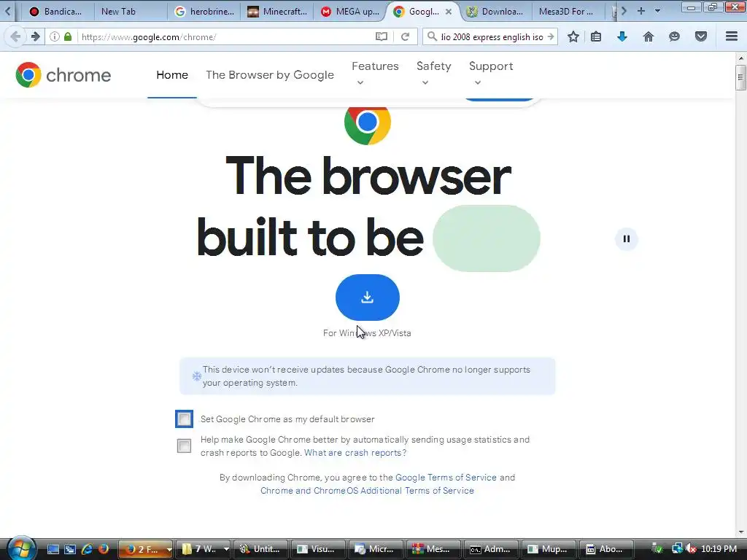Switch to the herobrine Google search tab
The height and width of the screenshot is (560, 747).
204,12
